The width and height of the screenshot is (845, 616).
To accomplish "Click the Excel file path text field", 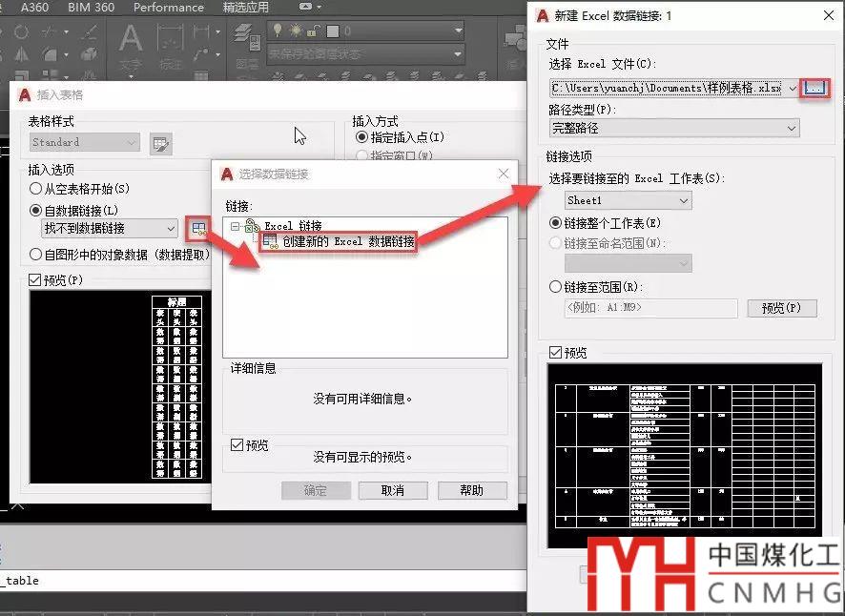I will point(668,88).
